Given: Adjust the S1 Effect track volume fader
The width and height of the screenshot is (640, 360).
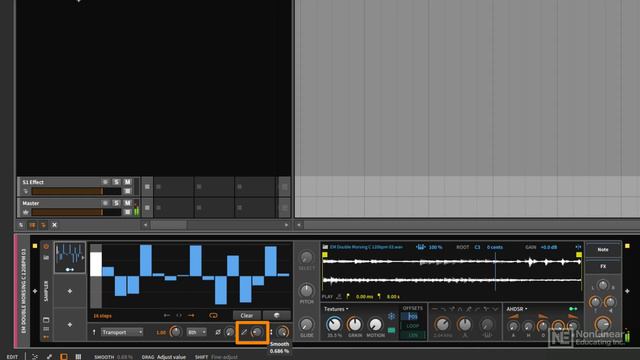Looking at the screenshot, I should tap(76, 191).
